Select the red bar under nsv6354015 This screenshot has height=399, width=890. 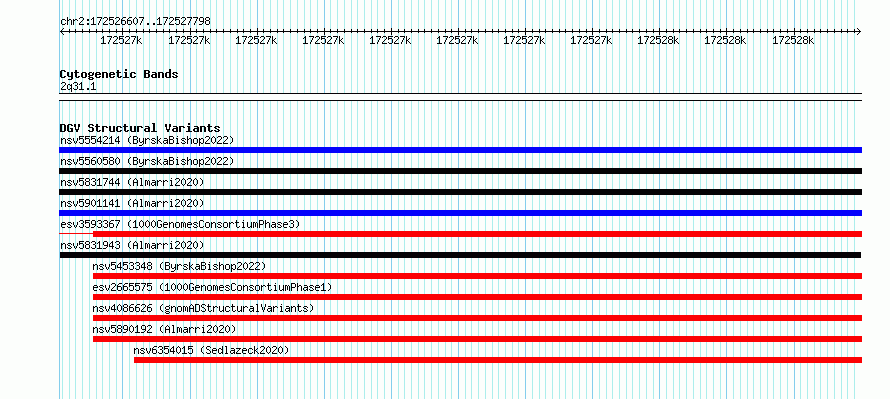pyautogui.click(x=498, y=360)
